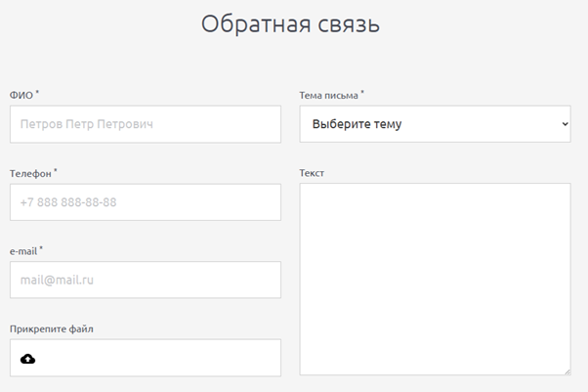Click the Обратная связь heading

[x=291, y=24]
